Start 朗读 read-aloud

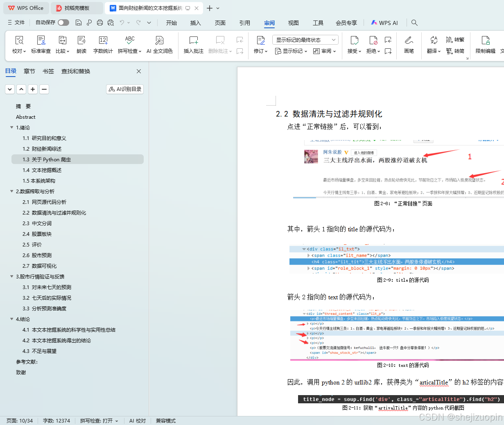[81, 45]
